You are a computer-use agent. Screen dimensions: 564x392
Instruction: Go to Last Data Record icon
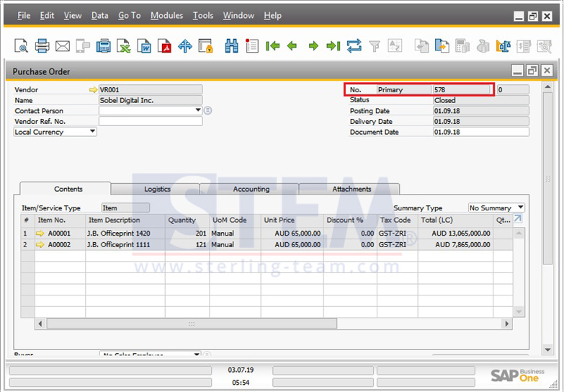tap(334, 46)
